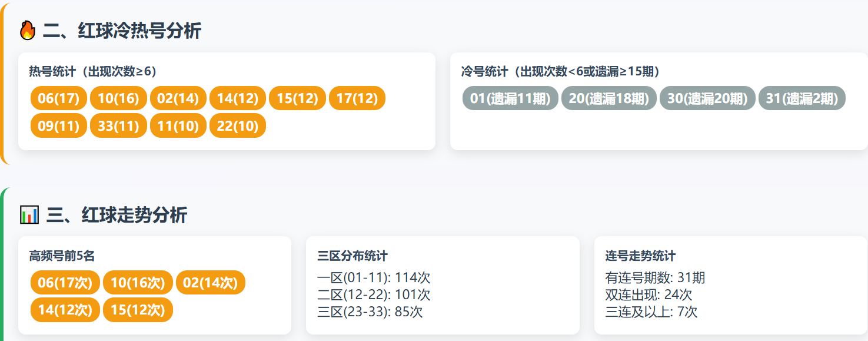Click the 06(17次) high-frequency badge

click(x=65, y=283)
